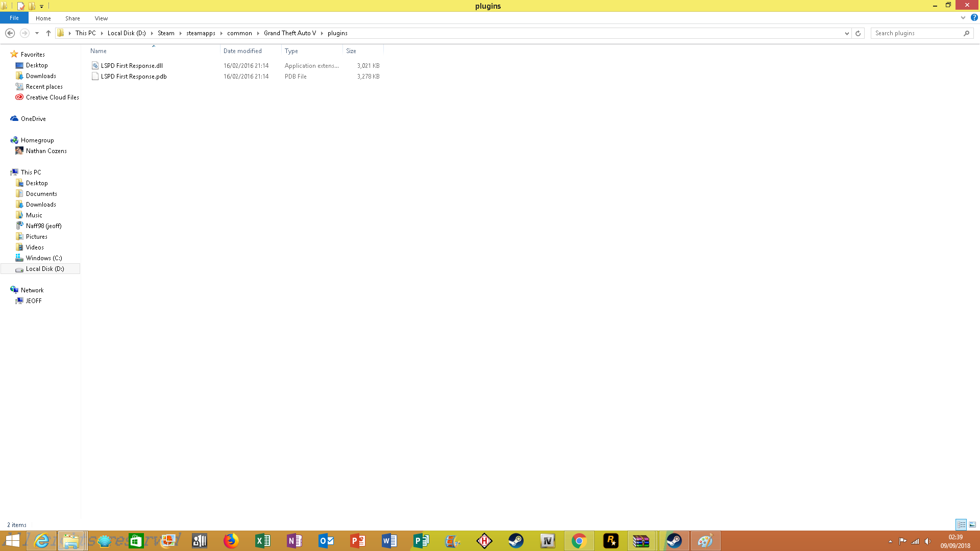Screen dimensions: 980x551
Task: Open Google Chrome from the taskbar
Action: click(579, 541)
